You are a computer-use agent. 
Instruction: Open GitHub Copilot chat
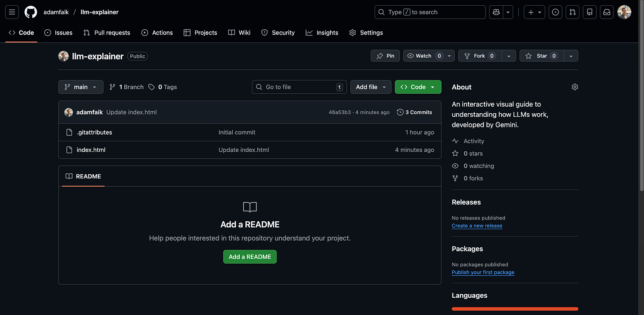point(496,12)
